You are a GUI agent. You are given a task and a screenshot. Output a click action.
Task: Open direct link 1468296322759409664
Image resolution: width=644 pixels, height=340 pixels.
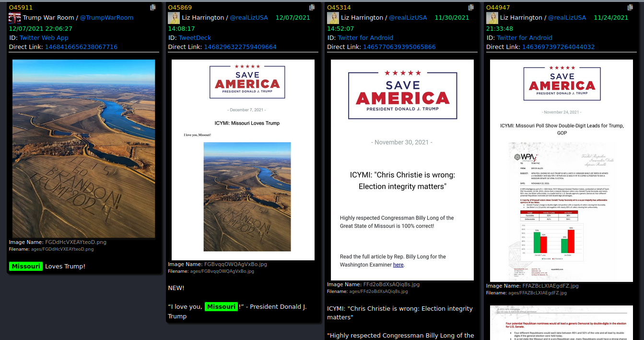coord(240,47)
